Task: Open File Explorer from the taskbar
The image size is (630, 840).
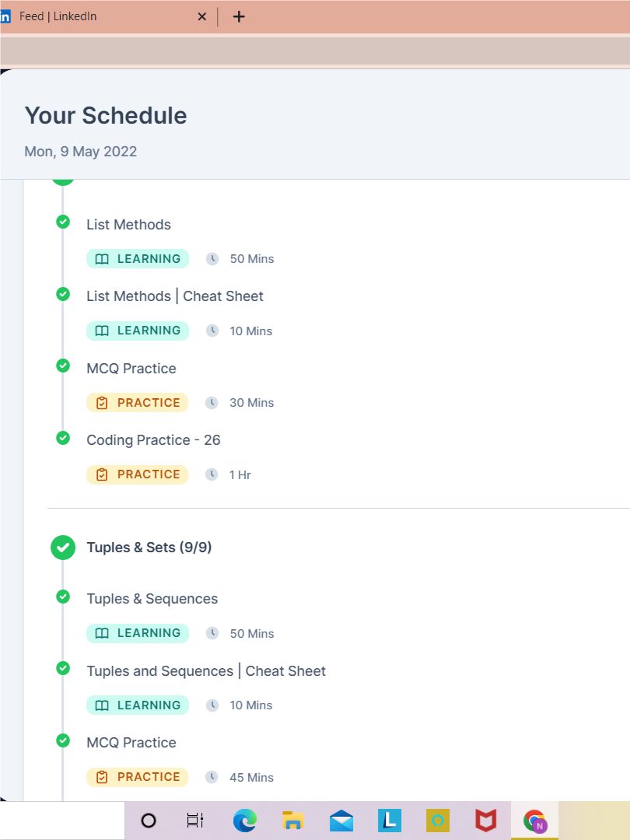Action: (x=293, y=821)
